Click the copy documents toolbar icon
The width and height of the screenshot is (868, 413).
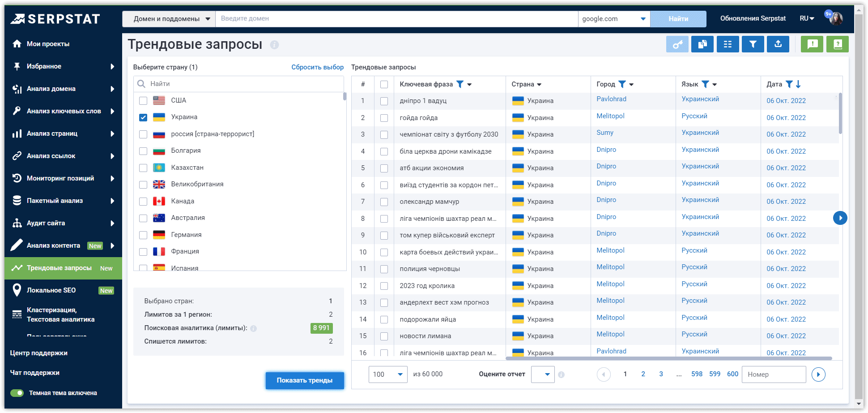pos(702,44)
